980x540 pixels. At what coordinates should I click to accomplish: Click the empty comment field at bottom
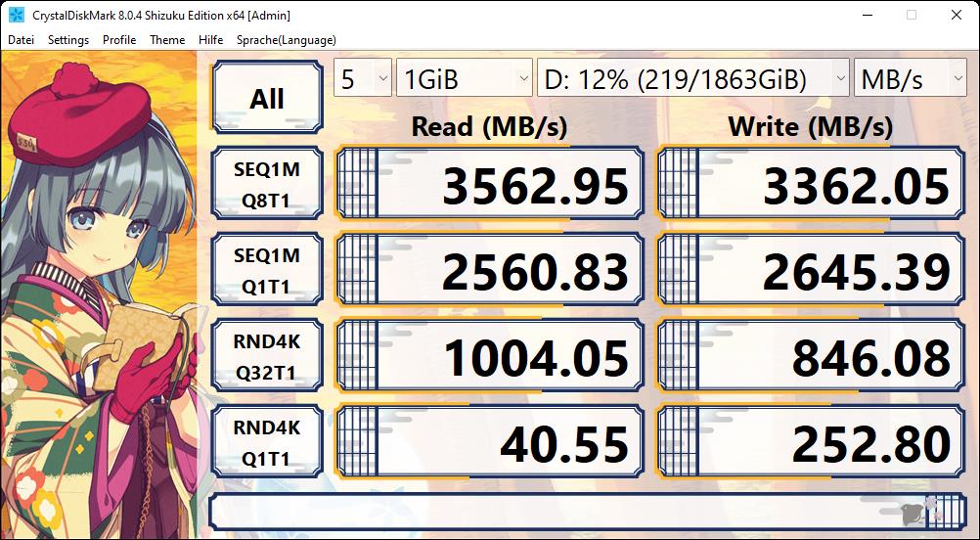(x=548, y=513)
